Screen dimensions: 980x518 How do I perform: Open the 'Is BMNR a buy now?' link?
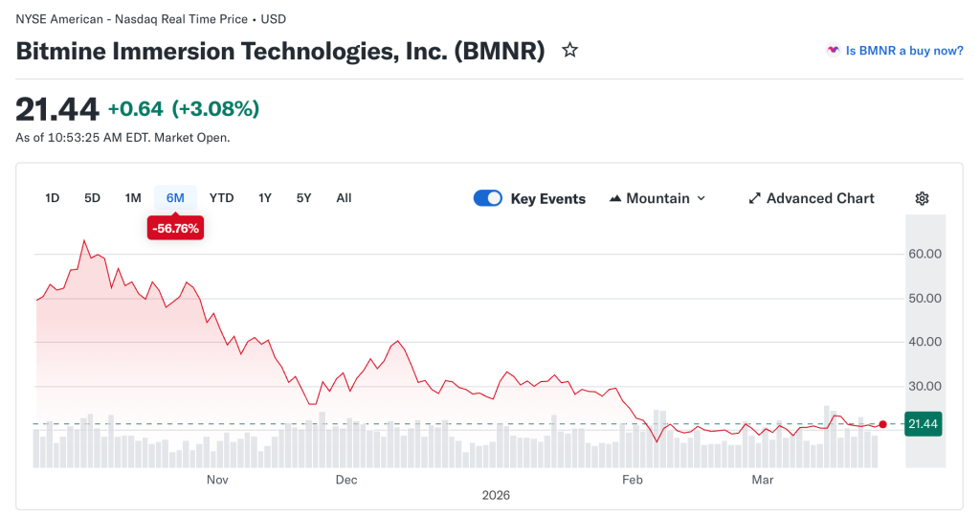(904, 51)
